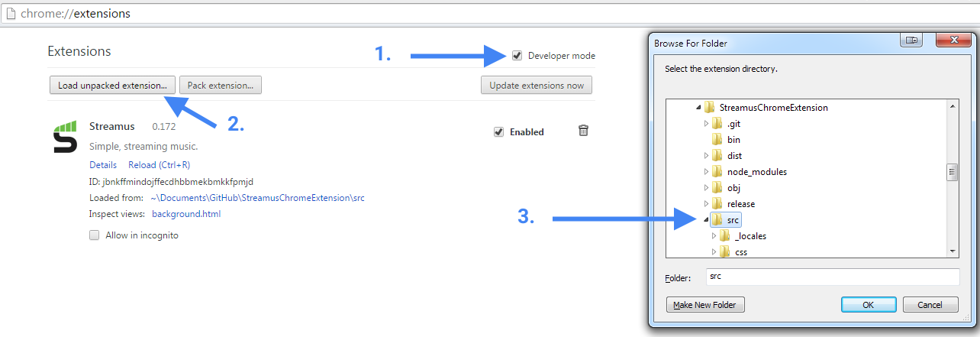Click the extension ID text
Image resolution: width=980 pixels, height=337 pixels.
(x=171, y=182)
